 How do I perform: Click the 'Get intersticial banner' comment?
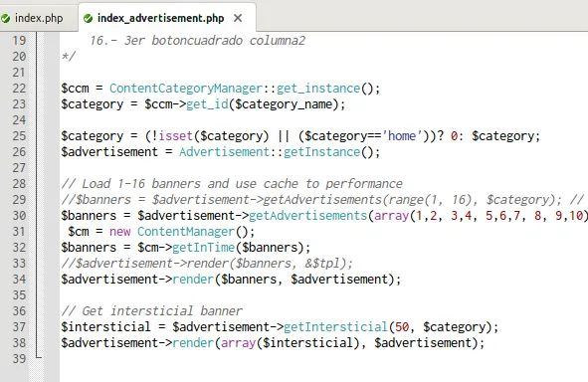pos(151,311)
